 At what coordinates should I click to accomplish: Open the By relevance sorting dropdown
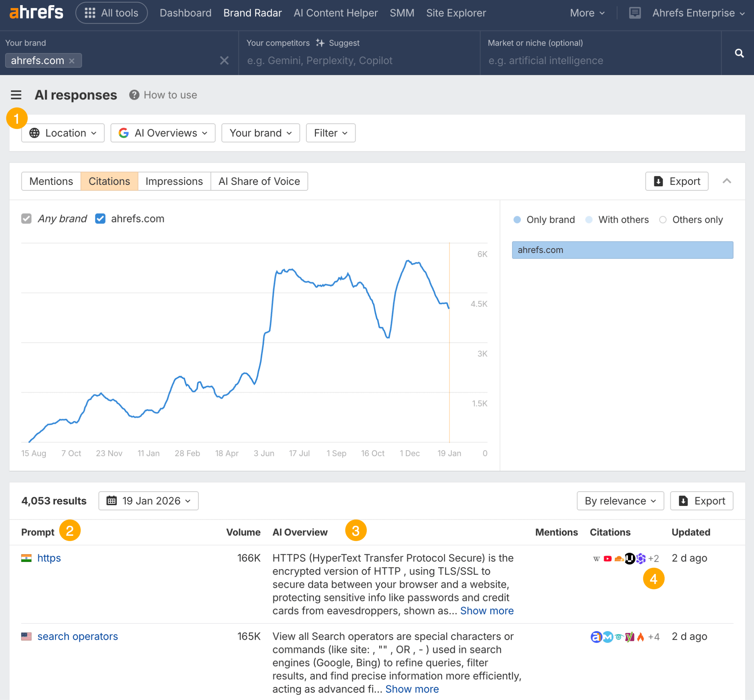[x=620, y=501]
